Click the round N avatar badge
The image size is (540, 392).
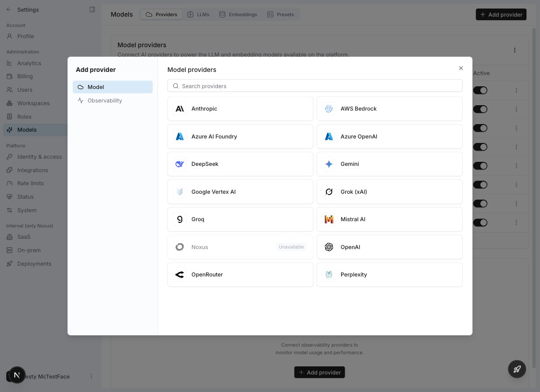coord(17,375)
